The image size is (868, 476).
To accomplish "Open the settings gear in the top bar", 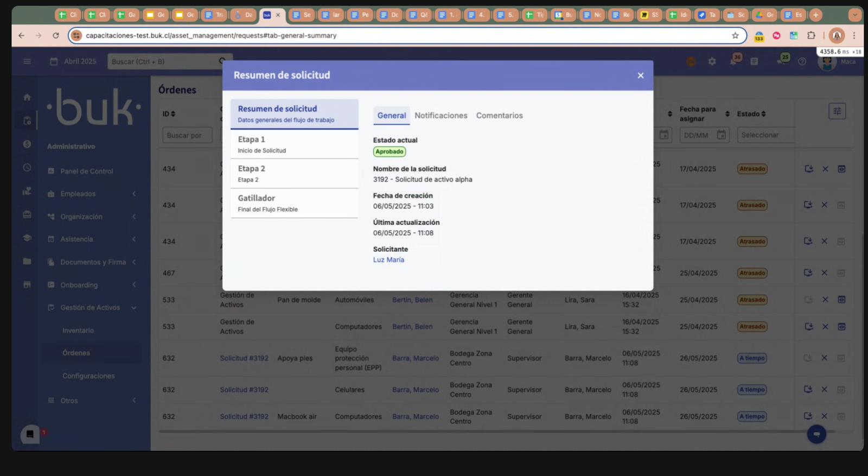I will point(712,62).
